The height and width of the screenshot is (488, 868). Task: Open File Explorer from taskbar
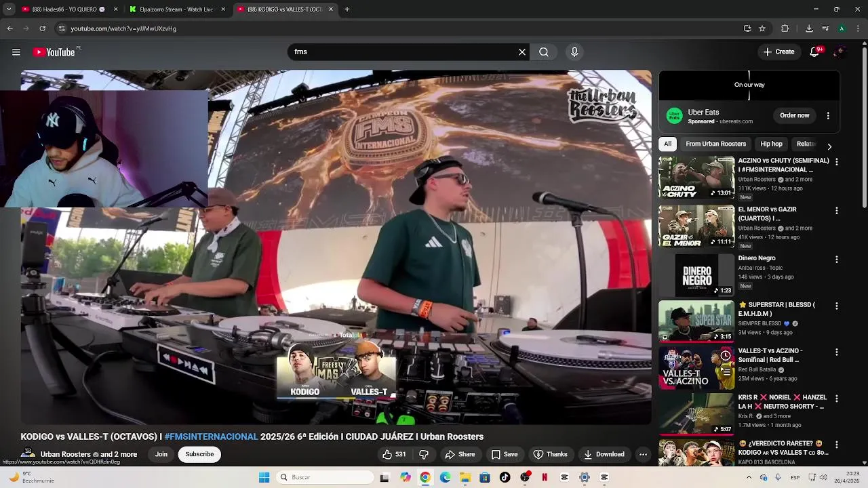pyautogui.click(x=465, y=477)
